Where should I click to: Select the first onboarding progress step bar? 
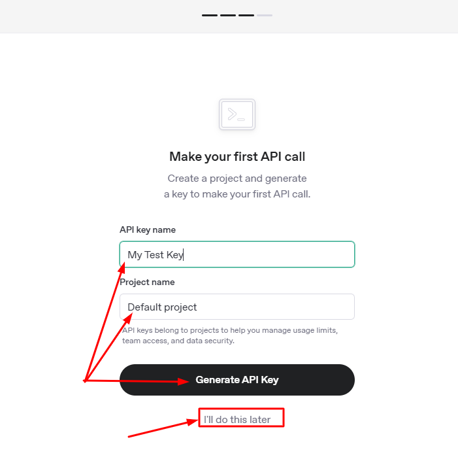(210, 15)
